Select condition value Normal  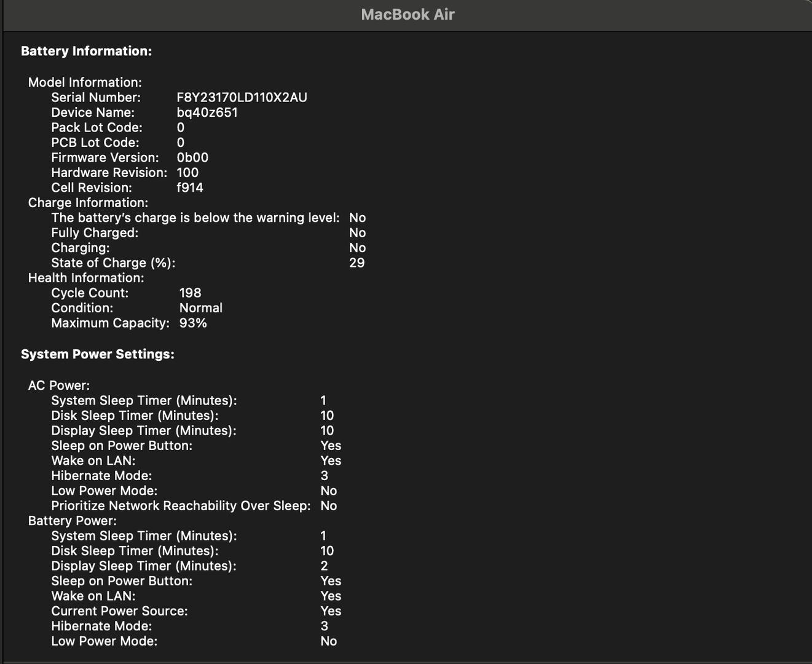(201, 308)
